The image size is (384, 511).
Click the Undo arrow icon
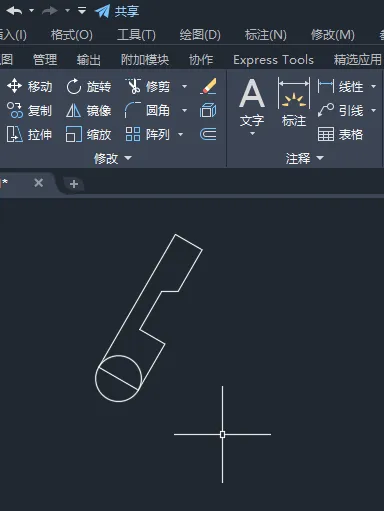14,11
